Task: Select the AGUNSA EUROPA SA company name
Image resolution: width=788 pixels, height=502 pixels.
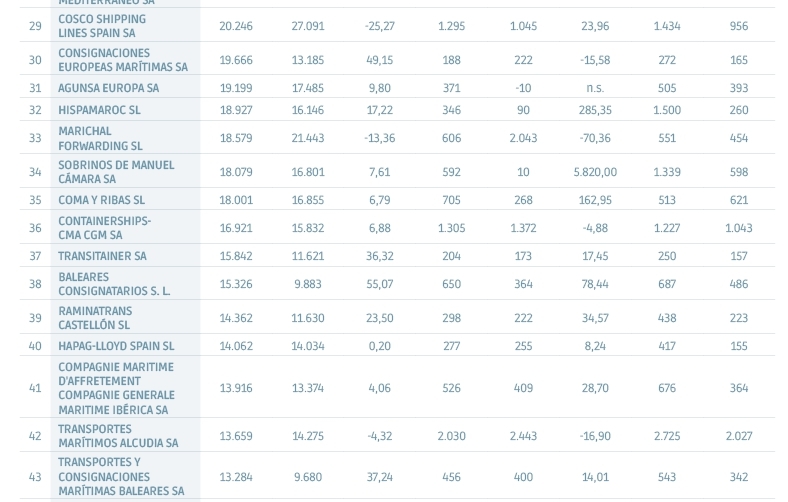Action: [108, 88]
